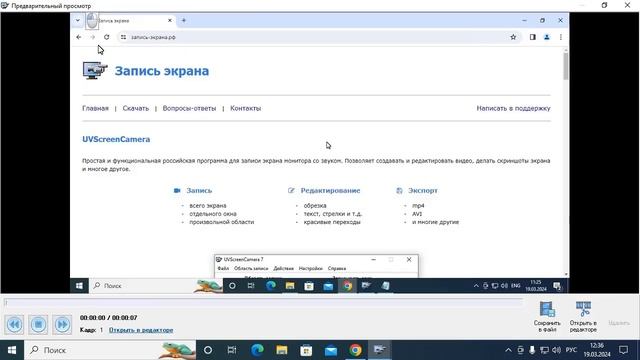Viewport: 640px width, 360px height.
Task: Open 'Область записи' menu in the recorded UVScreenCamera 7
Action: tap(251, 268)
